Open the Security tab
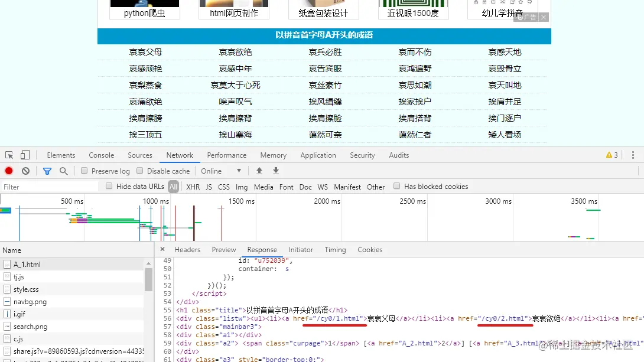This screenshot has height=362, width=644. point(362,155)
